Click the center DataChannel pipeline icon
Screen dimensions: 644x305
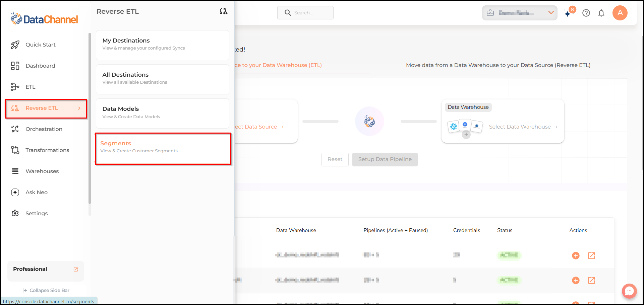click(x=369, y=121)
